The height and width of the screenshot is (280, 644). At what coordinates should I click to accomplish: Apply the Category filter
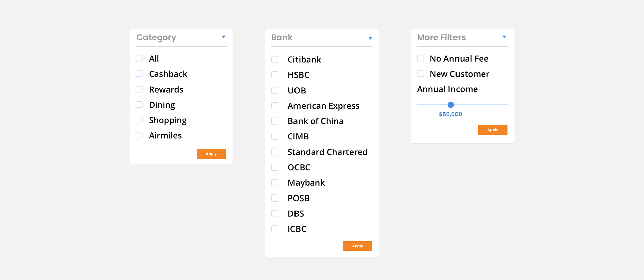tap(211, 154)
